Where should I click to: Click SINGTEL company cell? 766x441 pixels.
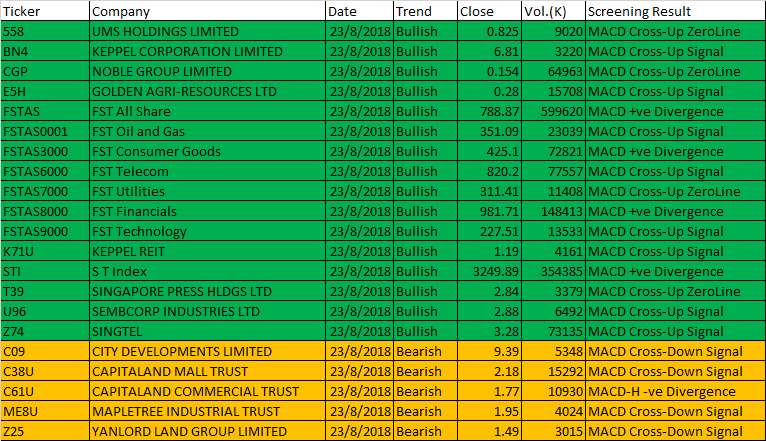(208, 332)
